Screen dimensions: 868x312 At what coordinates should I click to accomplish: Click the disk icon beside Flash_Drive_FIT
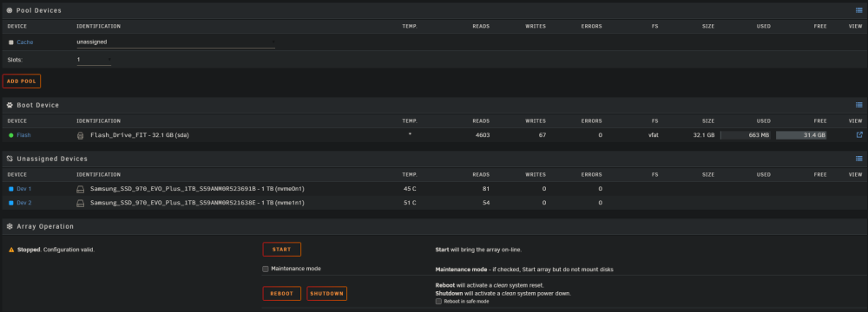(x=80, y=135)
